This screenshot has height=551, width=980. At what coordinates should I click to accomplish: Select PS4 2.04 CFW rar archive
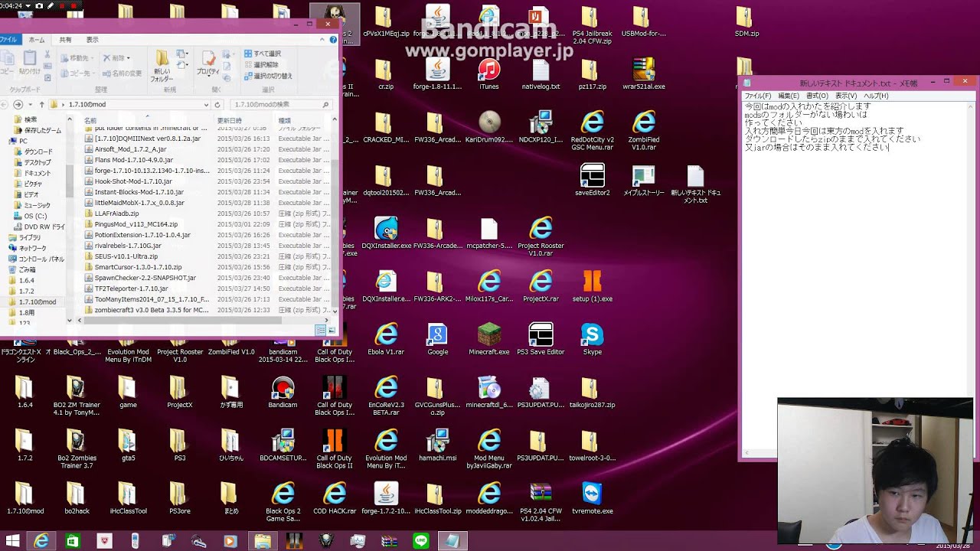pos(541,502)
